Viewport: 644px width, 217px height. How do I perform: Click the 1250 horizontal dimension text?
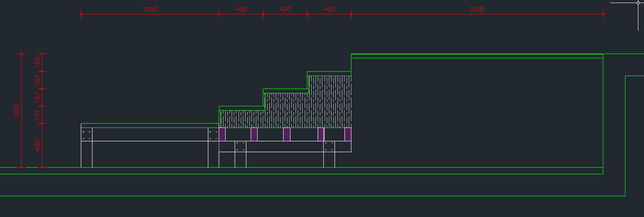pos(150,9)
